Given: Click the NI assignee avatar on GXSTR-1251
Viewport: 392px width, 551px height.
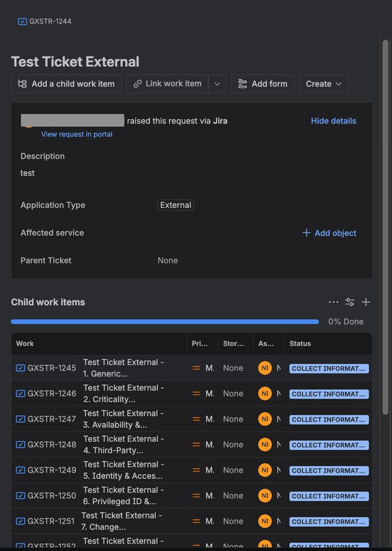Looking at the screenshot, I should [x=264, y=521].
